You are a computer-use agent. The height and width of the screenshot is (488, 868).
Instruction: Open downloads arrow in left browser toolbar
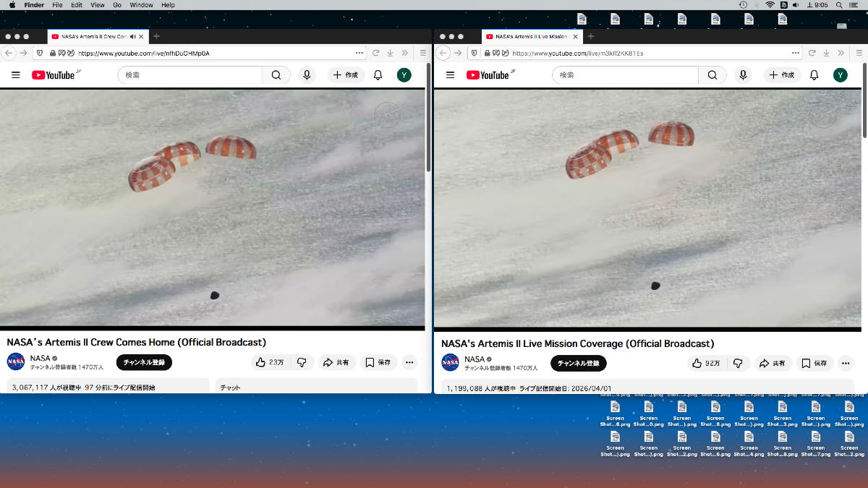click(x=390, y=53)
